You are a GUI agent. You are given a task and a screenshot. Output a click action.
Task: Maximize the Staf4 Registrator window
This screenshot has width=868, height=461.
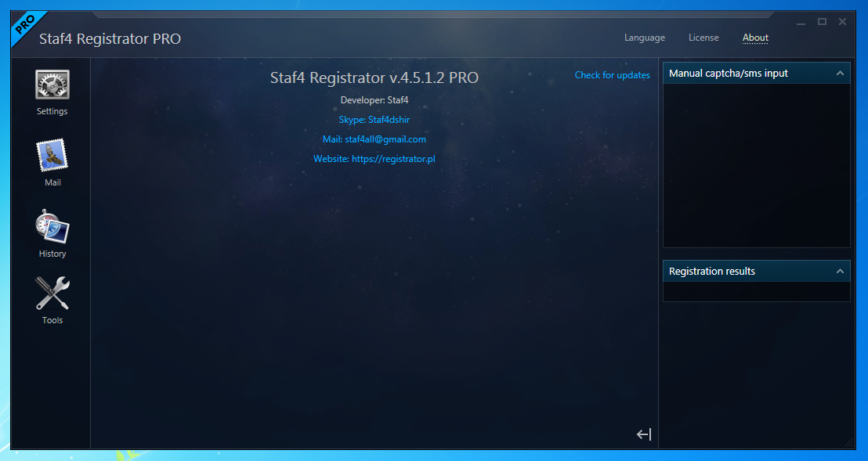point(822,22)
